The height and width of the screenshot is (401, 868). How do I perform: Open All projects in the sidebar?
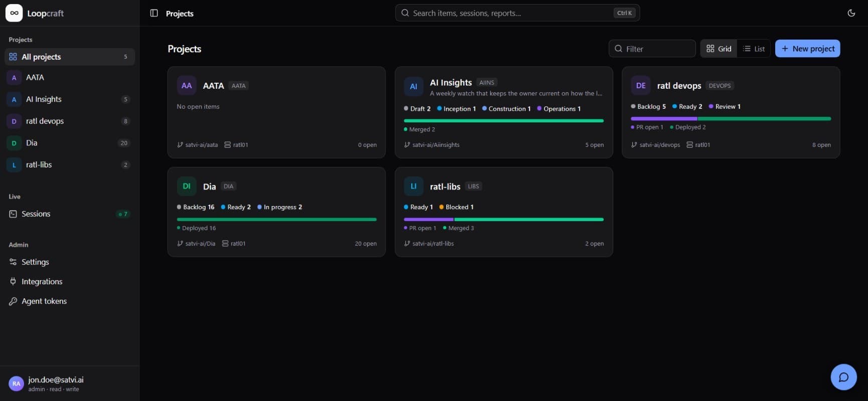click(70, 57)
